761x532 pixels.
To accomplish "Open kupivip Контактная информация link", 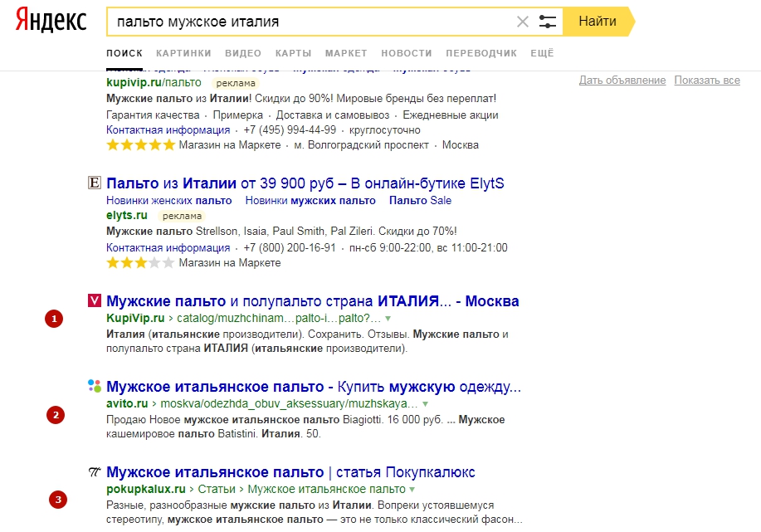I will [168, 130].
